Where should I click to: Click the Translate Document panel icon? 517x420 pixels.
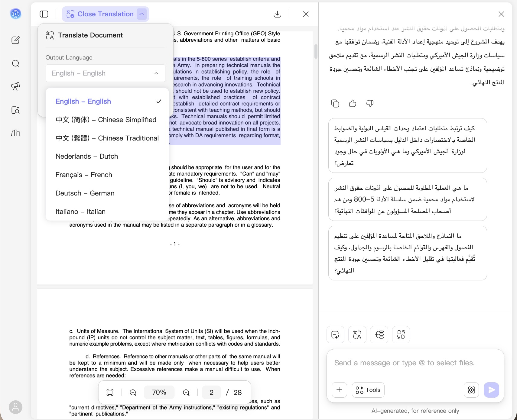click(50, 35)
